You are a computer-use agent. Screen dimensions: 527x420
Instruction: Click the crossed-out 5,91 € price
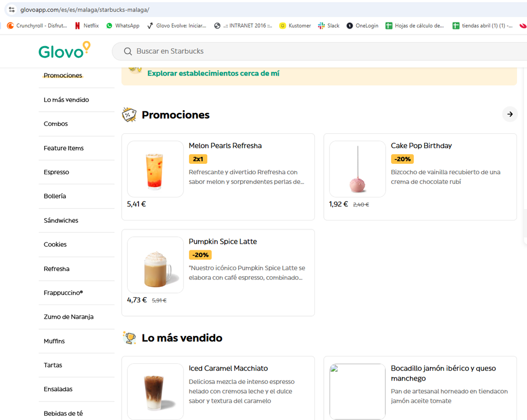point(160,300)
